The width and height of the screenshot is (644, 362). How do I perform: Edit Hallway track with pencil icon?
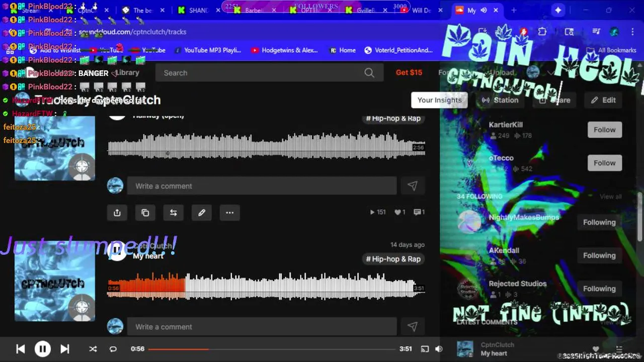point(202,213)
